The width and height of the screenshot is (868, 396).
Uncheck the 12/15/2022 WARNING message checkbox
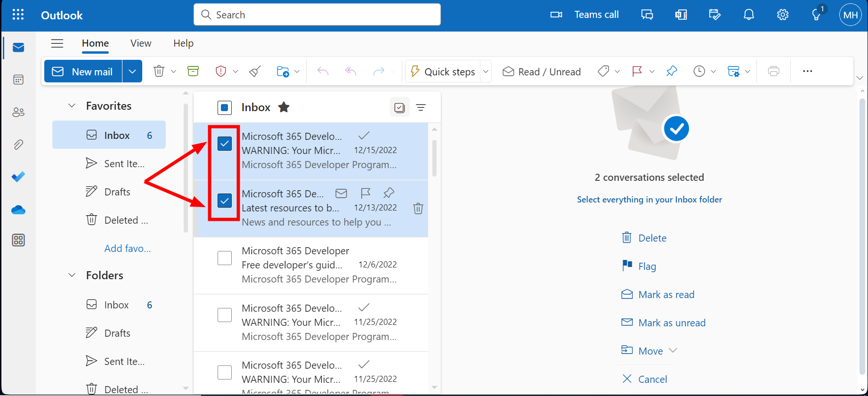click(x=225, y=144)
